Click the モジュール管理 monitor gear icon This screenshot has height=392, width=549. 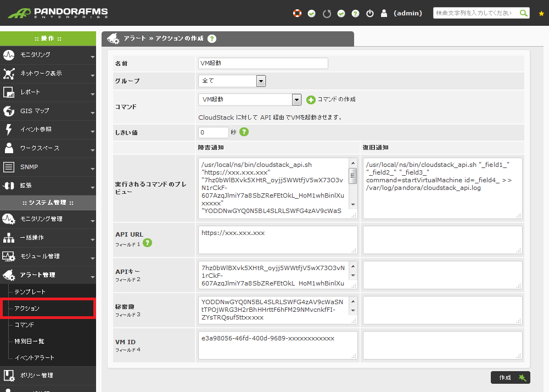pyautogui.click(x=9, y=256)
